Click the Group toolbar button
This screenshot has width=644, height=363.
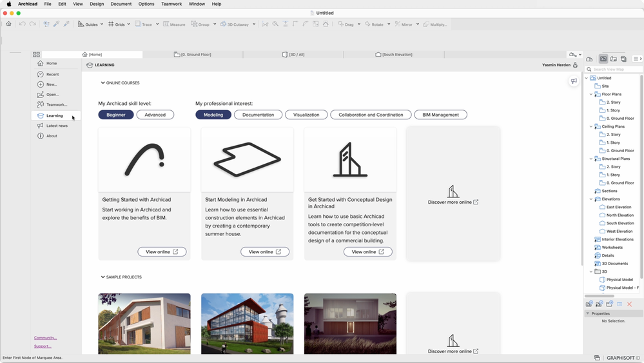[x=200, y=25]
